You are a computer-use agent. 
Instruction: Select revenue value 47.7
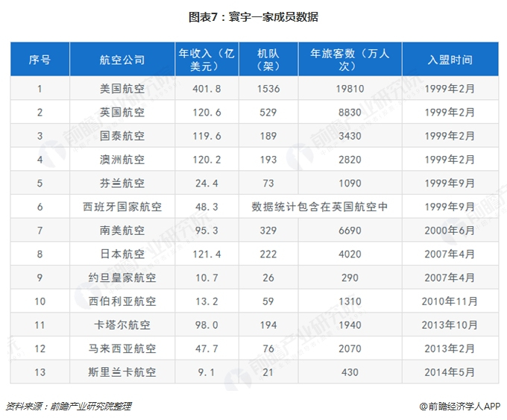pos(207,348)
